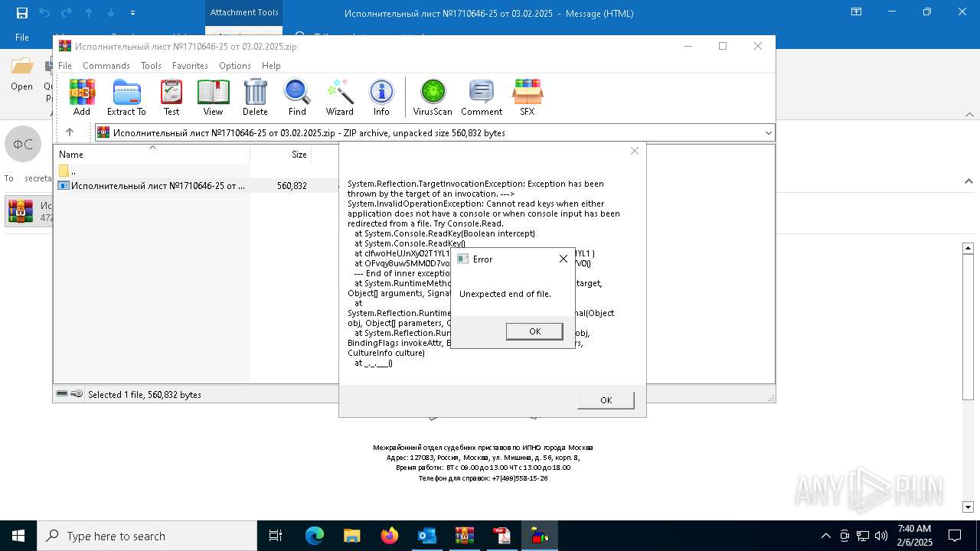Screen dimensions: 980x551
Task: Open WinRAR Options menu
Action: tap(235, 66)
